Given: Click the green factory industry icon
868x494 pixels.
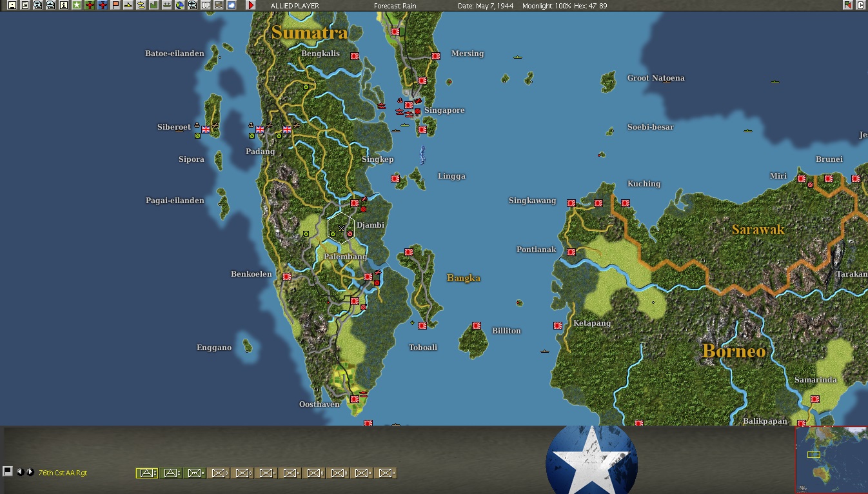Looking at the screenshot, I should coord(154,5).
